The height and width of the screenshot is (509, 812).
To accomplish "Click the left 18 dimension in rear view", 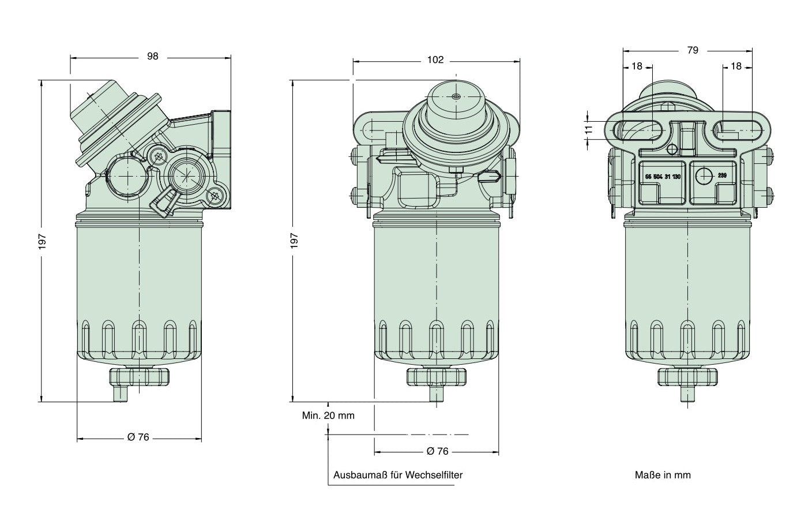I will 637,66.
